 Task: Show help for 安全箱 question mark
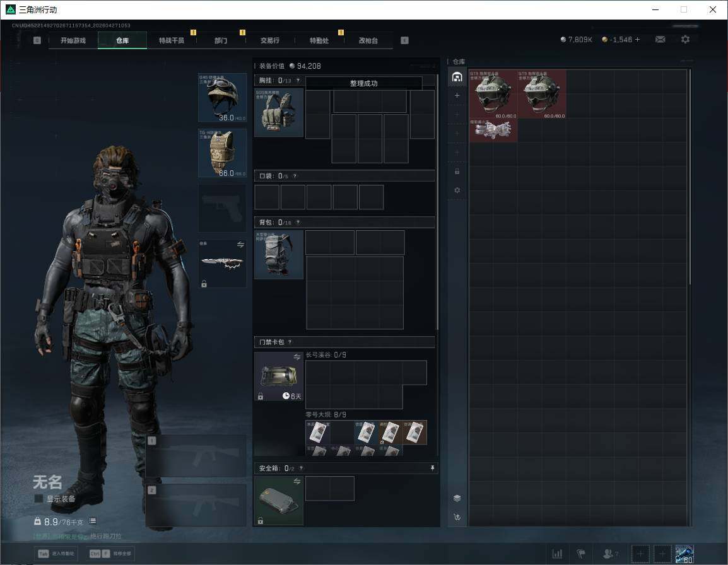(x=302, y=468)
